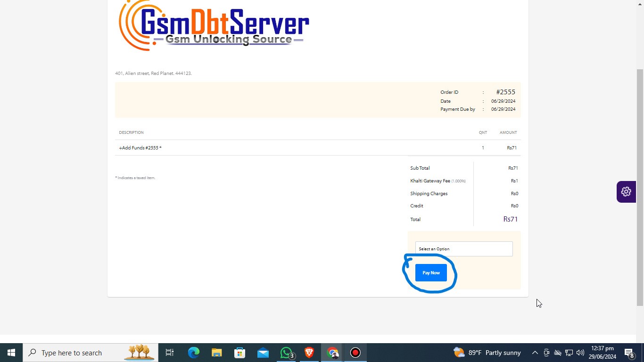Open Microsoft Edge from taskbar
The height and width of the screenshot is (362, 644).
[194, 353]
